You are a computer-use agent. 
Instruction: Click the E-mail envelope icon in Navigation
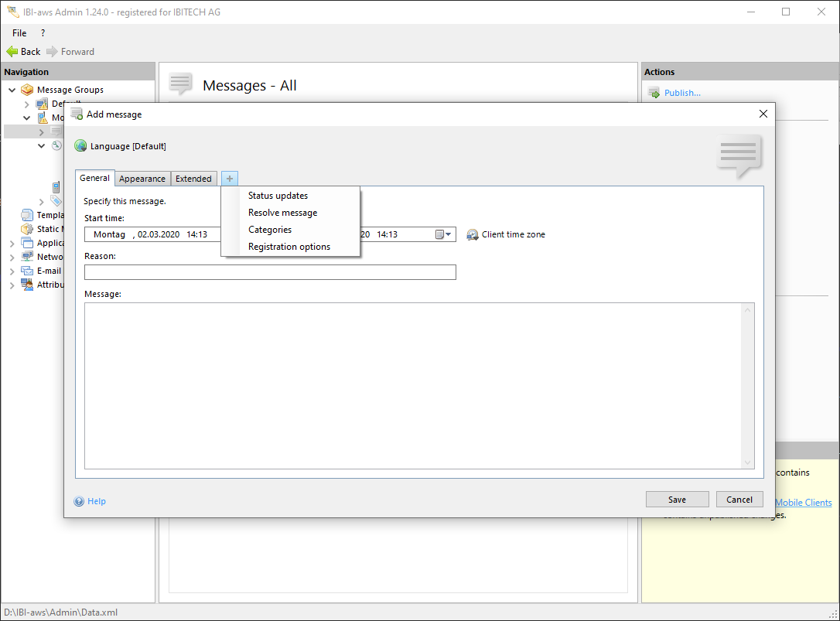click(27, 271)
